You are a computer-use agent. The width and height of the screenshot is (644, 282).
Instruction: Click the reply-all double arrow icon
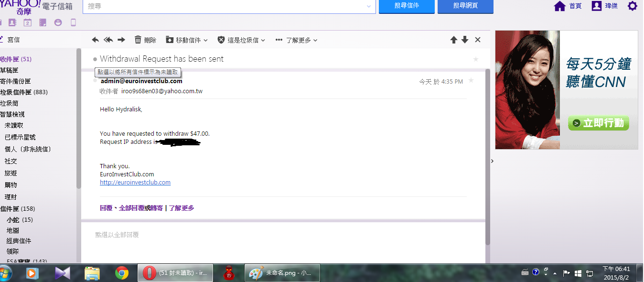108,40
